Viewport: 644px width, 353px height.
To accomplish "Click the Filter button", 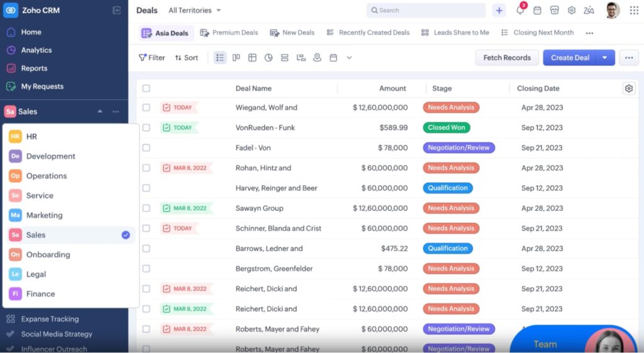I will (x=152, y=58).
